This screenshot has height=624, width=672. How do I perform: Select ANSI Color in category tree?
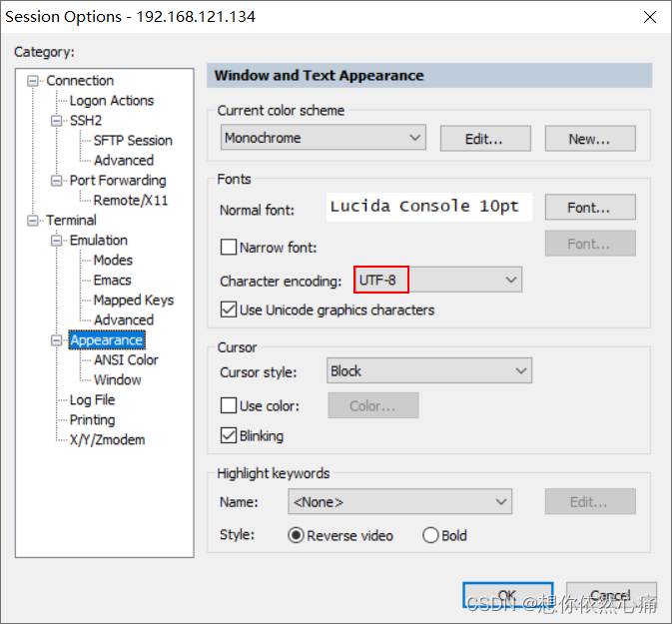point(126,360)
